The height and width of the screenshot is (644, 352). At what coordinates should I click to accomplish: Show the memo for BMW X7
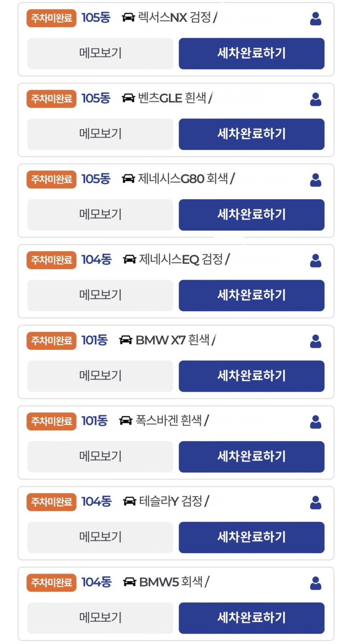click(x=100, y=376)
